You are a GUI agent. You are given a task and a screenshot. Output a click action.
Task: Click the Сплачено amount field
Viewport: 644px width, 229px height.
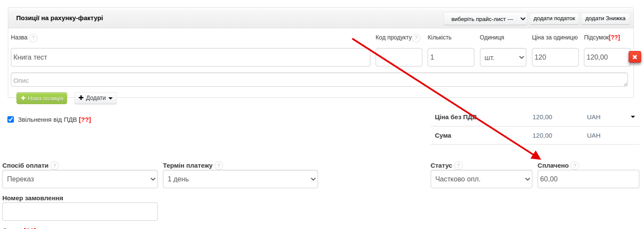588,179
